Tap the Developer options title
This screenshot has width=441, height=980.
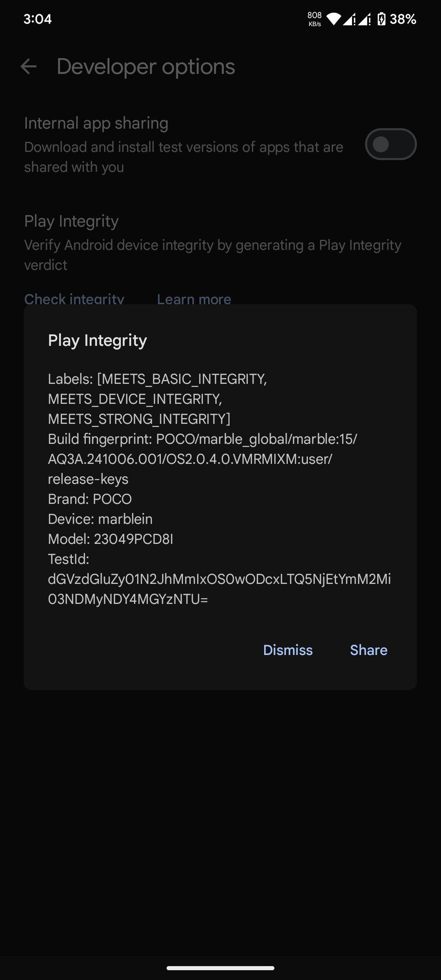coord(146,67)
